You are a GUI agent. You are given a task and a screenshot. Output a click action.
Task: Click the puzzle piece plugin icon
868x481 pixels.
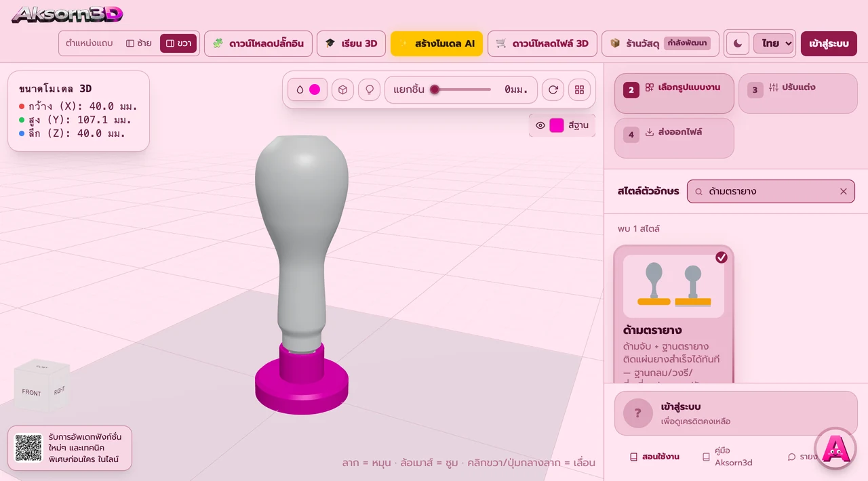pos(218,43)
